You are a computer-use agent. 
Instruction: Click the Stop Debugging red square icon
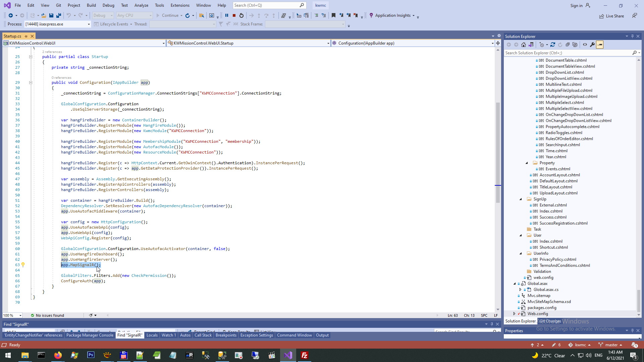234,15
